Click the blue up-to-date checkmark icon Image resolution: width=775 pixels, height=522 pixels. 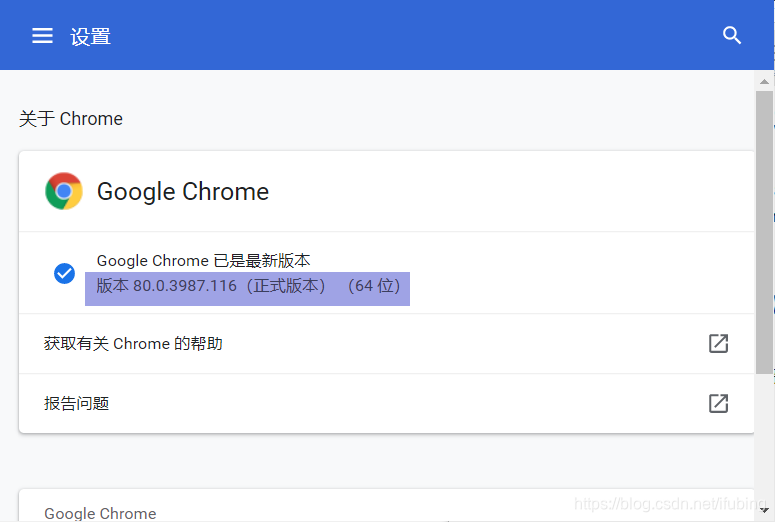point(64,273)
